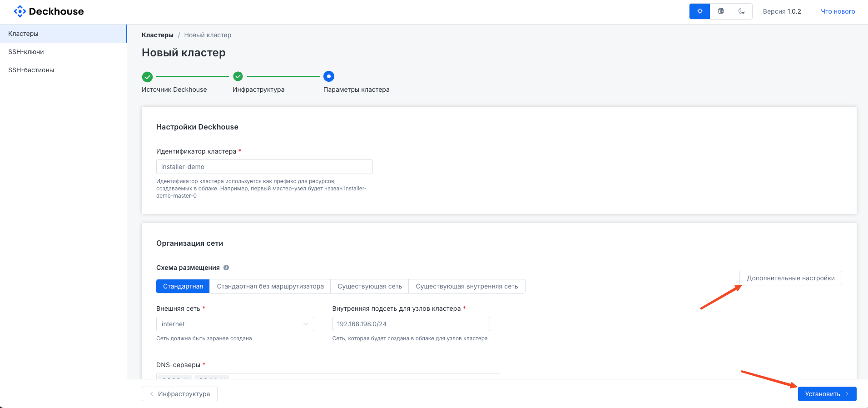Viewport: 868px width, 408px height.
Task: Click the blue Параметры кластера step circle
Action: (x=329, y=76)
